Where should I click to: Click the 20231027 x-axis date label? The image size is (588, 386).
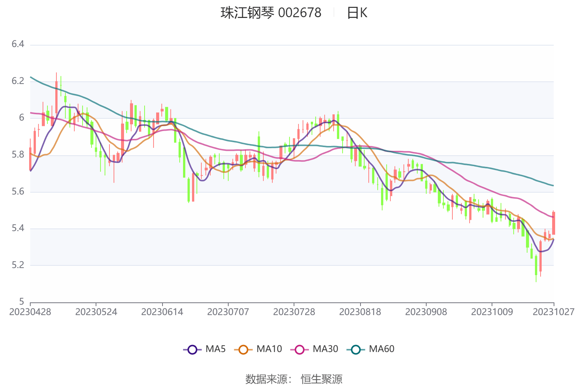[x=554, y=312]
